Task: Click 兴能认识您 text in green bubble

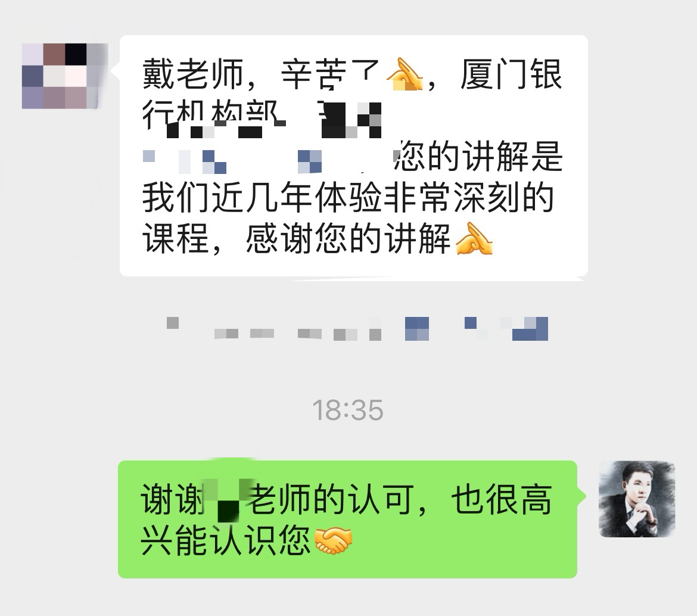Action: (x=225, y=540)
